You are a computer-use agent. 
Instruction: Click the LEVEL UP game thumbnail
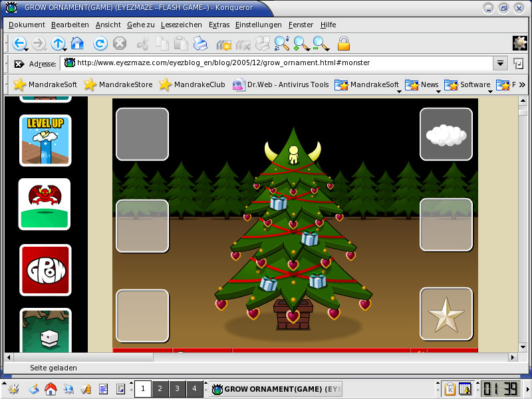coord(45,140)
